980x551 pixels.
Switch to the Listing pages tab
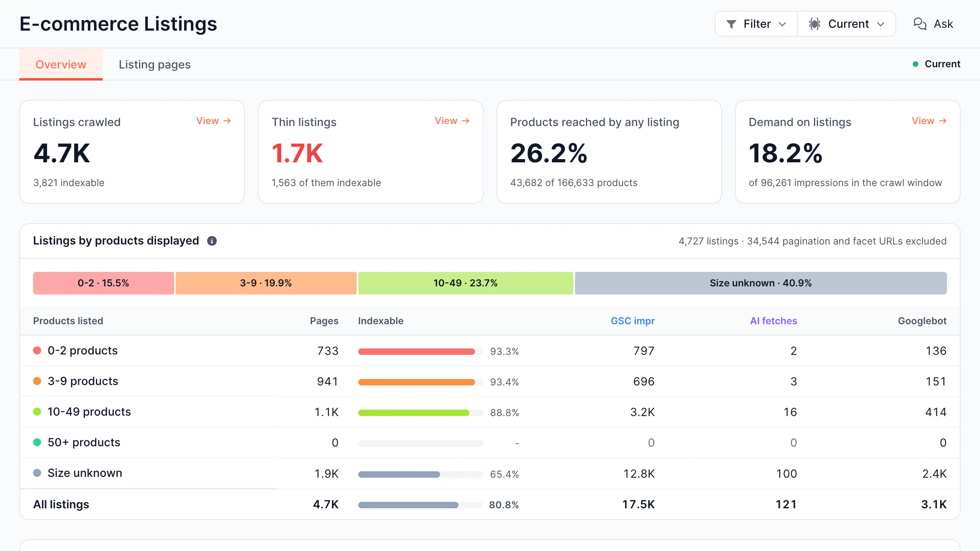155,64
